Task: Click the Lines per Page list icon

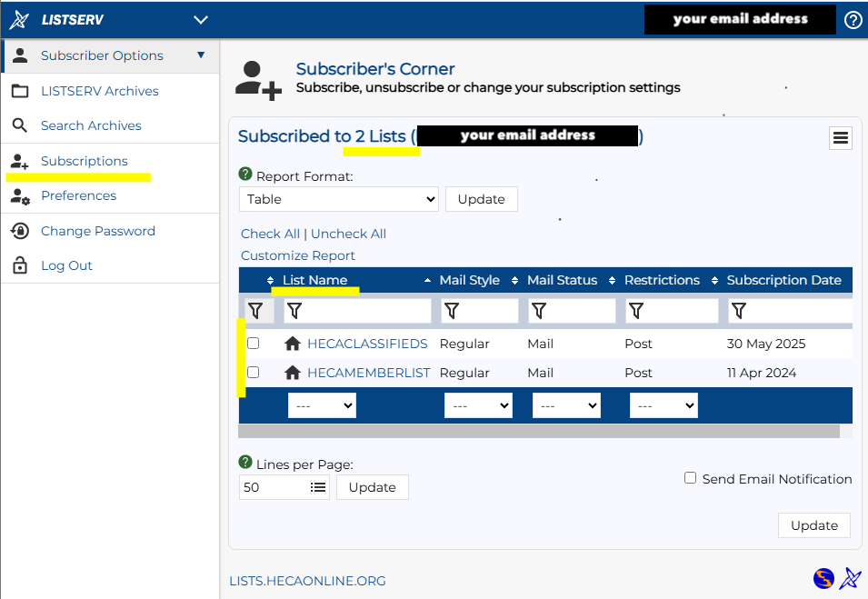Action: pyautogui.click(x=318, y=487)
